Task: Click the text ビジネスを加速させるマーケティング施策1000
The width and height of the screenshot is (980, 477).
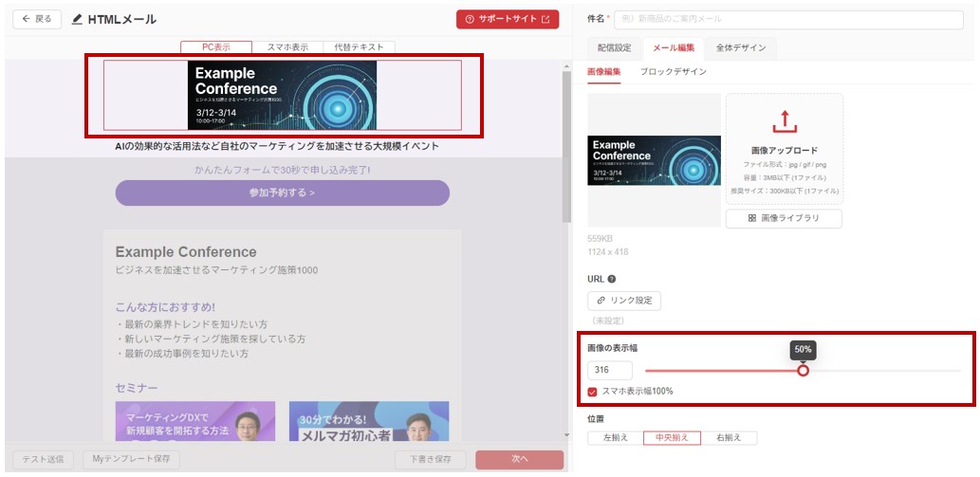Action: pos(216,270)
